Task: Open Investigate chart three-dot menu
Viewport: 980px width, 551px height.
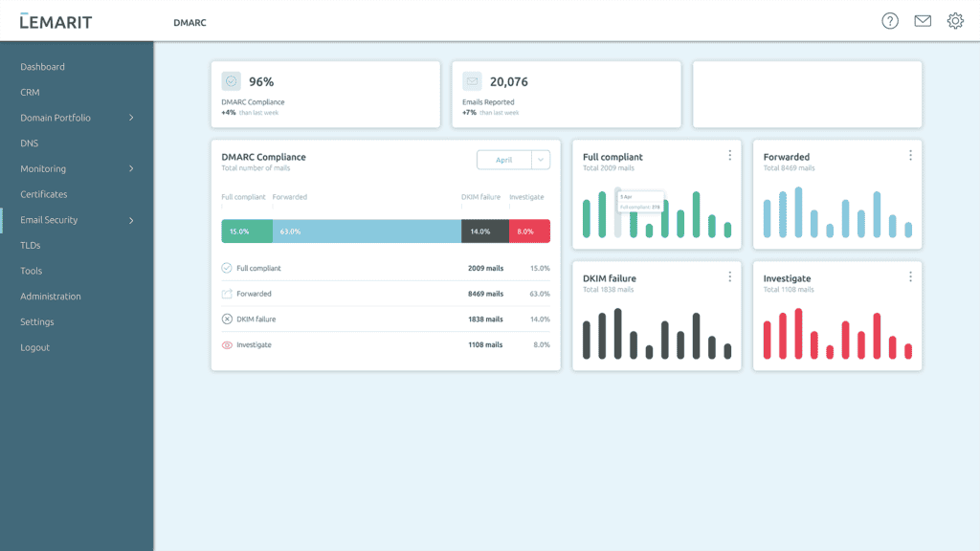Action: (910, 276)
